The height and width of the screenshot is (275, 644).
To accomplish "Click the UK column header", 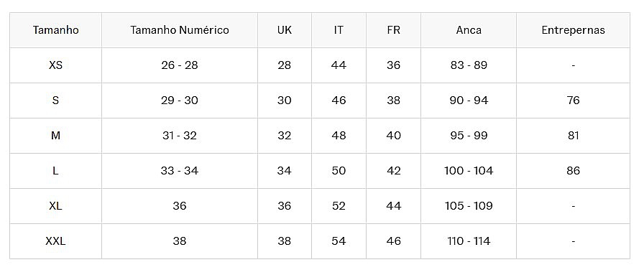I will [x=284, y=30].
